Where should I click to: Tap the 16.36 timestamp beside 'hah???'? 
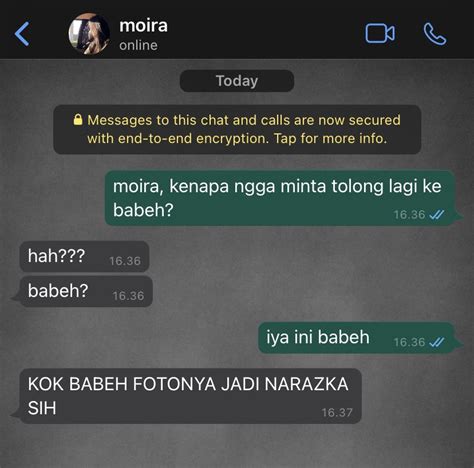pyautogui.click(x=125, y=261)
